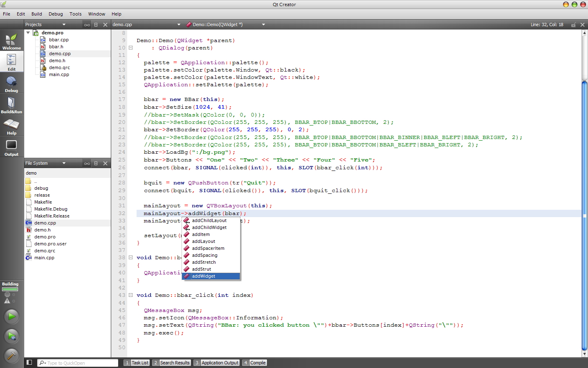Choose addStretch from completion list
Screen dimensions: 588x368
pyautogui.click(x=211, y=262)
